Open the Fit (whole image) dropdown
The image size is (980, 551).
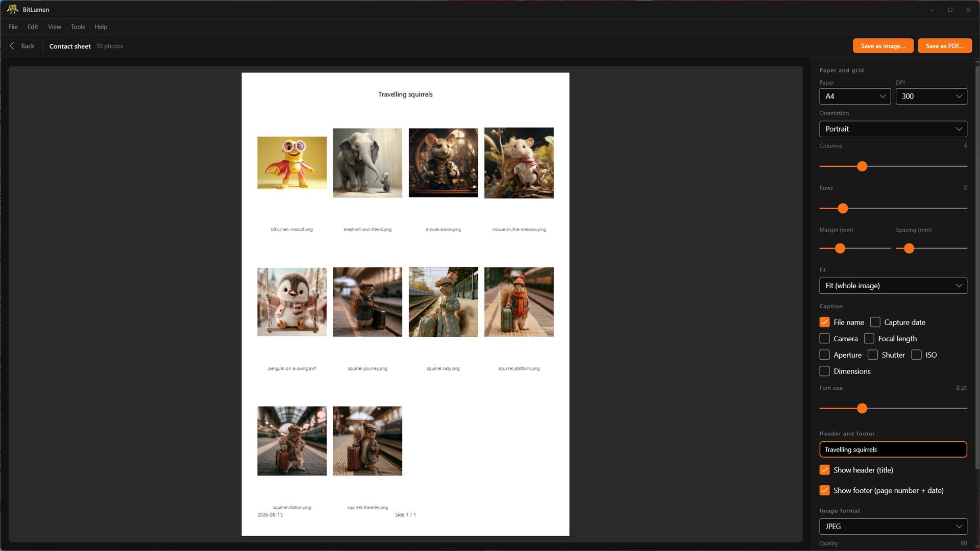pos(893,286)
